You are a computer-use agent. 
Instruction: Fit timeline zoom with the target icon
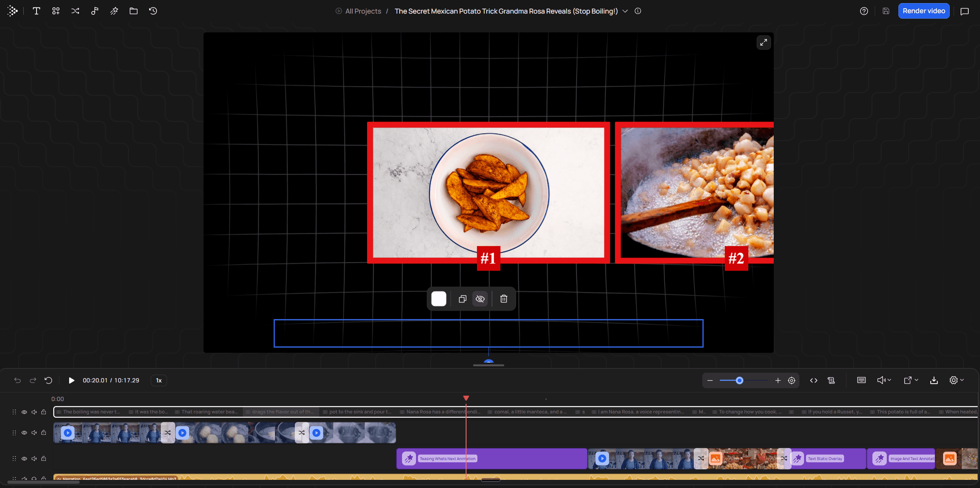(x=792, y=380)
